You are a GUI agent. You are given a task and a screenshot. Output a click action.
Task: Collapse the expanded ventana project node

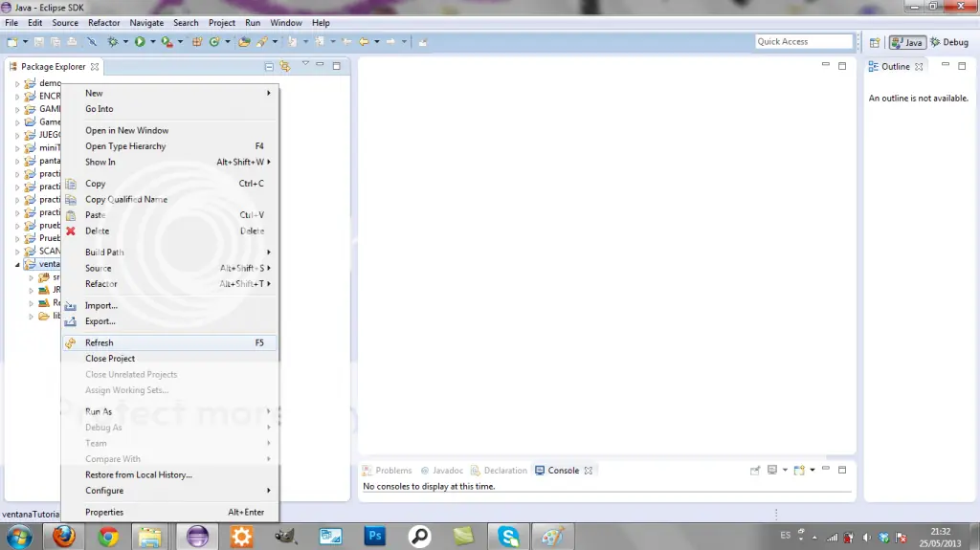17,264
